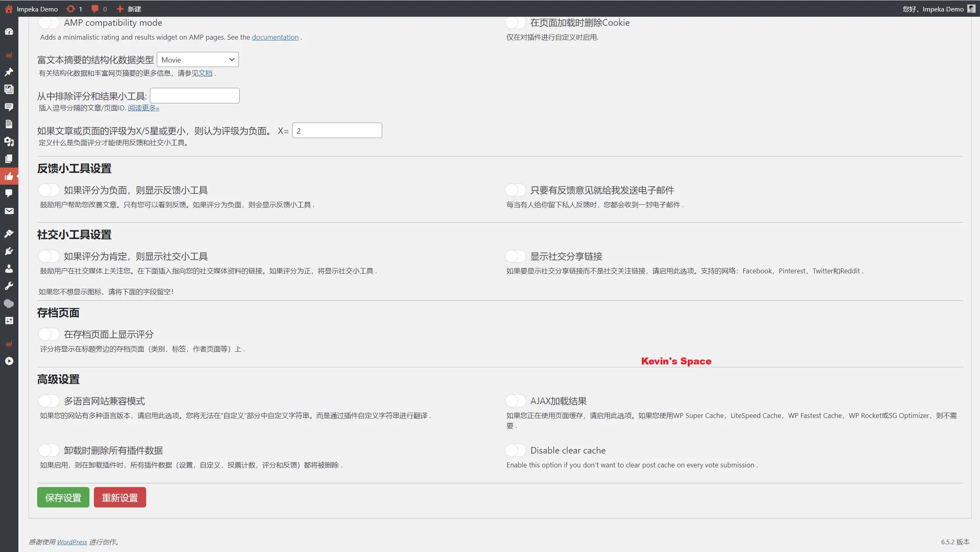Screen dimensions: 980x552
Task: Open Users via the person icon
Action: click(x=9, y=268)
